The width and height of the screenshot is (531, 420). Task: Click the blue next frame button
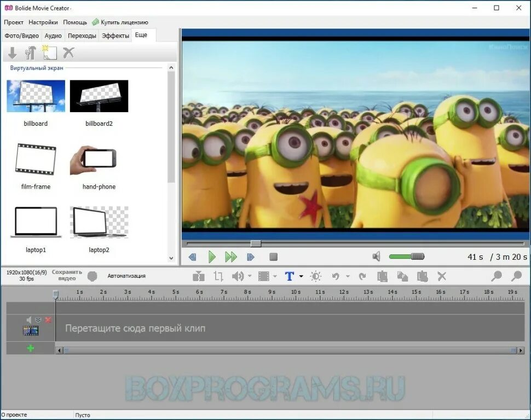[251, 257]
